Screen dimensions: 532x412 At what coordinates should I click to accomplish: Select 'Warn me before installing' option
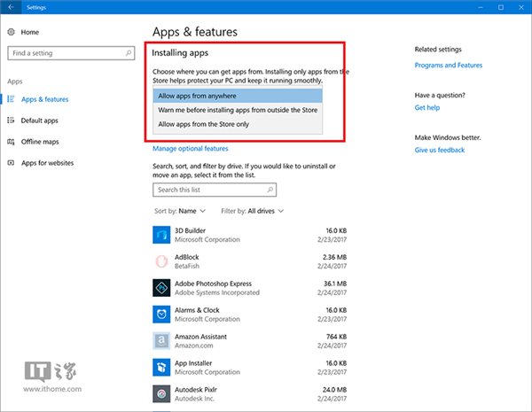tap(237, 110)
